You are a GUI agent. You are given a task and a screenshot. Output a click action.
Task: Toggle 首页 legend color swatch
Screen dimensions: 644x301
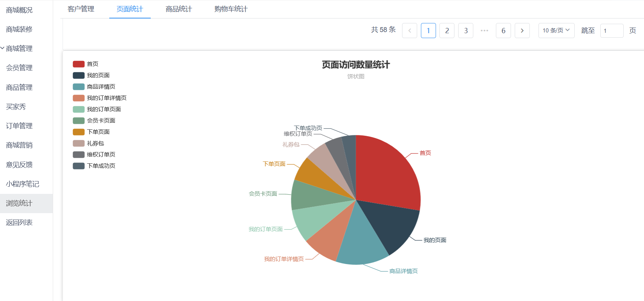click(79, 64)
